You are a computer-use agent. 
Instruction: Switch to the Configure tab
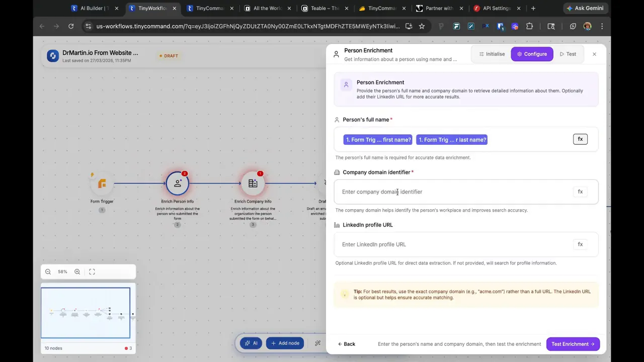[532, 54]
